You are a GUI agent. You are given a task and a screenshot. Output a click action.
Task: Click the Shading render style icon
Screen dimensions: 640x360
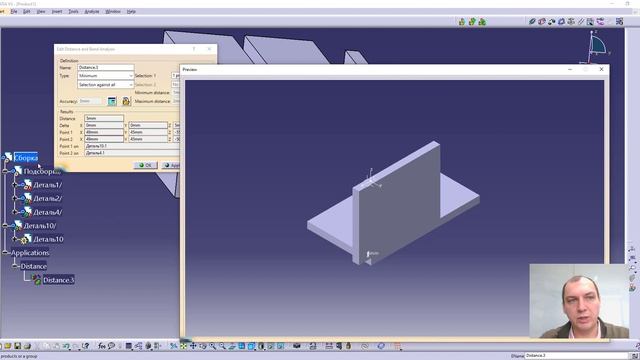click(x=261, y=346)
